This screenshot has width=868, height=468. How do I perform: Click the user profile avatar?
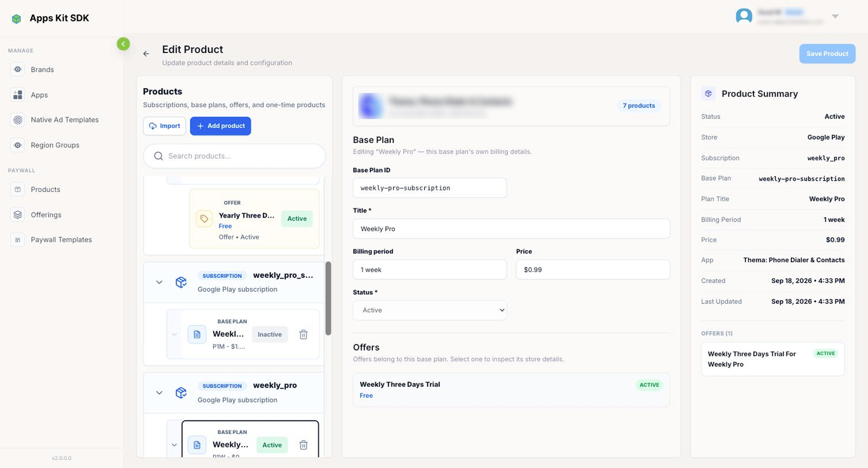744,16
